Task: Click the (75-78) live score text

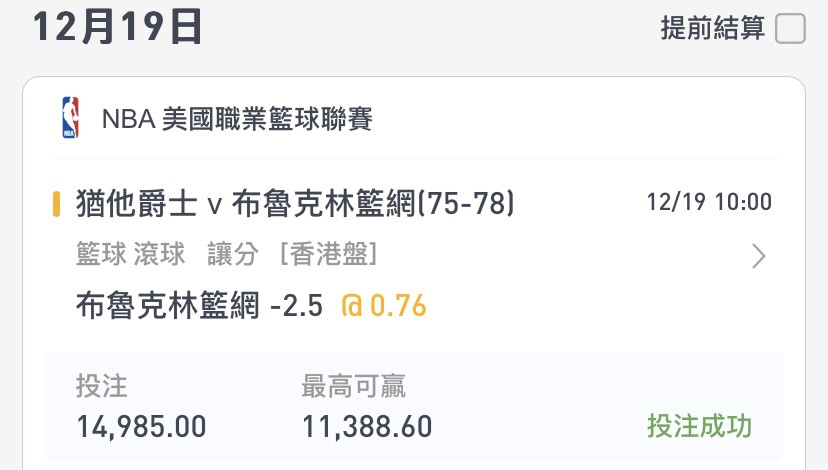Action: tap(466, 203)
